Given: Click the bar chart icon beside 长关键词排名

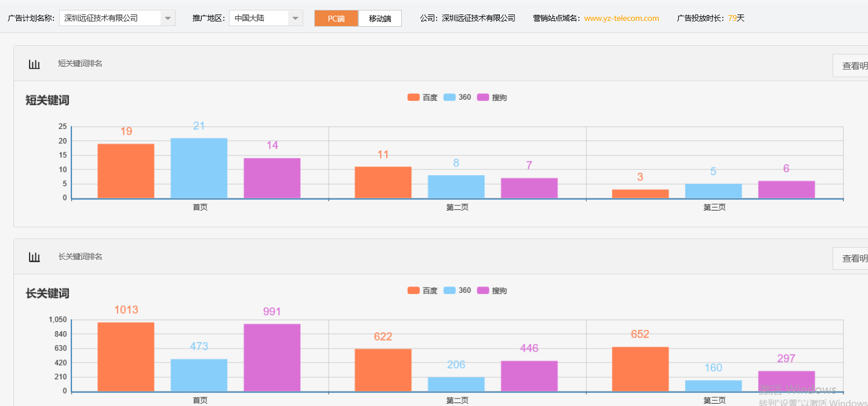Looking at the screenshot, I should 34,257.
